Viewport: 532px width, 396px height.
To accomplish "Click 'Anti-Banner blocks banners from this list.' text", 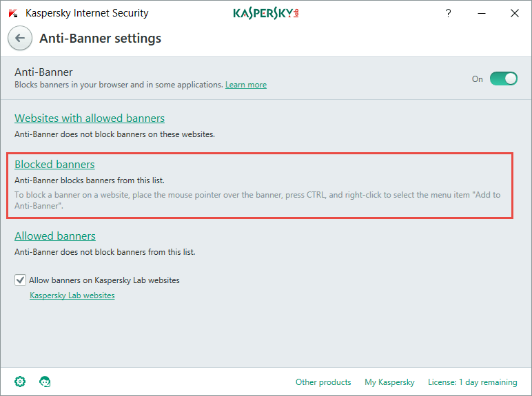I will pos(90,180).
